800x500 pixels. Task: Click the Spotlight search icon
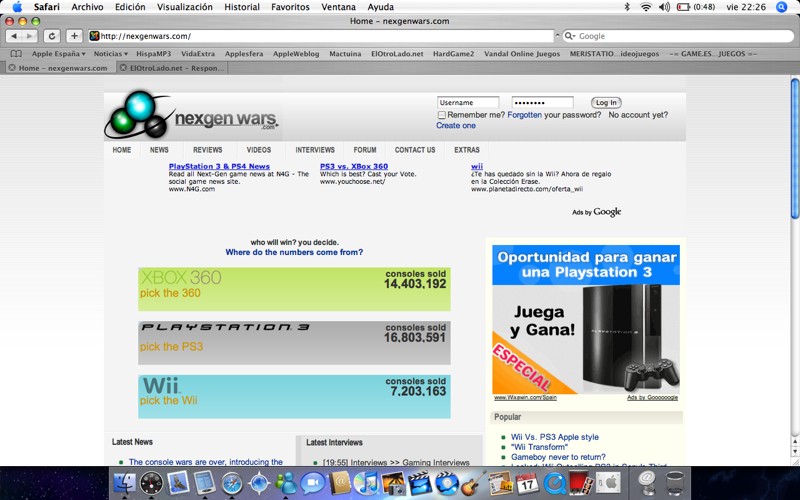pyautogui.click(x=781, y=7)
